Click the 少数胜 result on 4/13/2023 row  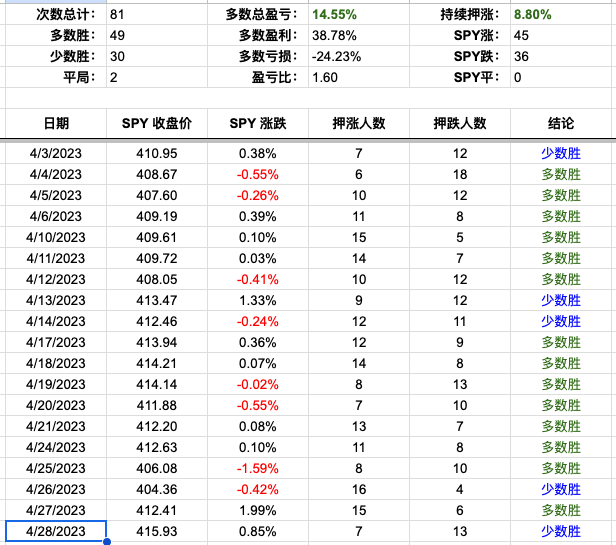point(561,301)
